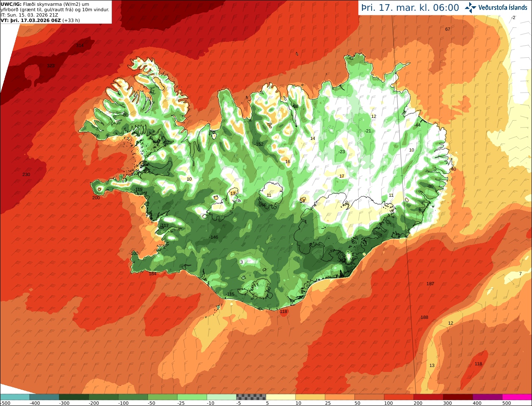The image size is (532, 406).
Task: Click the 16 value in the northern highlands
Action: point(288,161)
